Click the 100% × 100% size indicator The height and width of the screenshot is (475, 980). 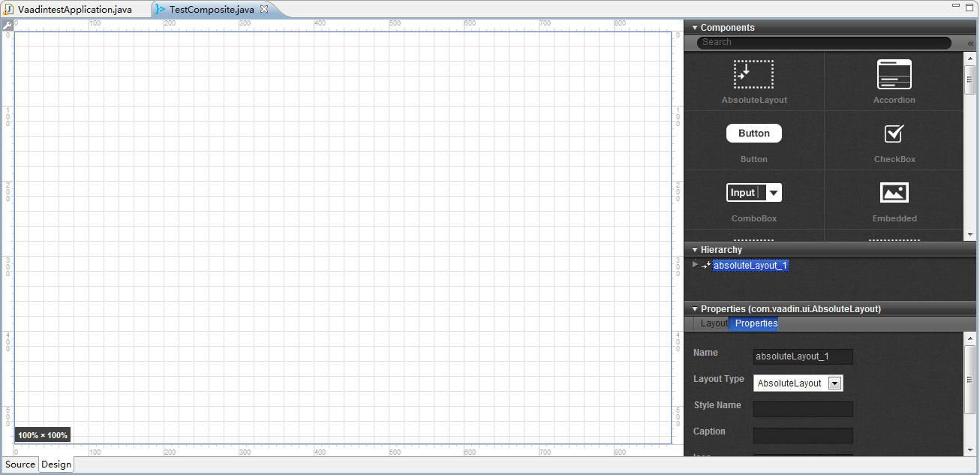click(x=43, y=435)
